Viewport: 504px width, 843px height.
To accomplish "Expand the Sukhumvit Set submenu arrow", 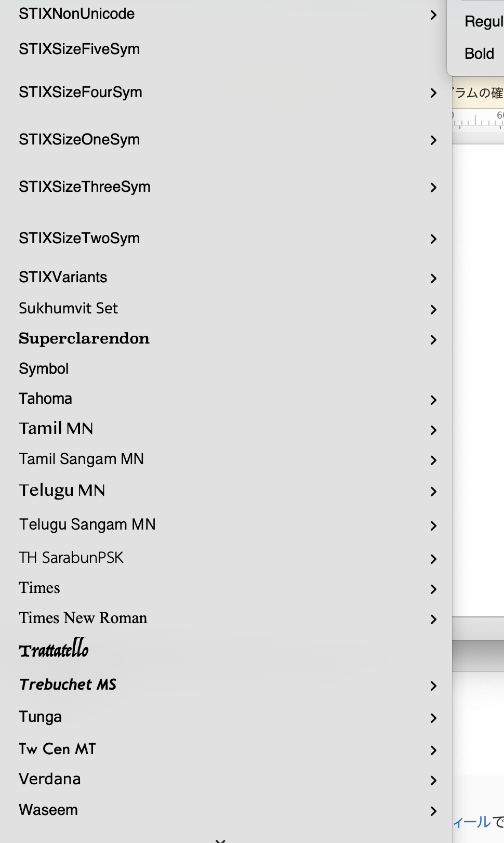I will click(433, 310).
